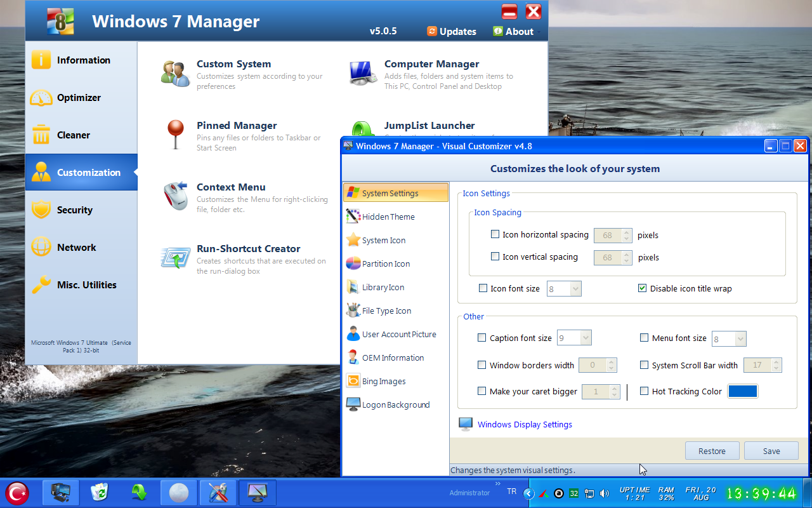Tick the Caption font size checkbox
Viewport: 812px width, 508px height.
click(x=482, y=338)
